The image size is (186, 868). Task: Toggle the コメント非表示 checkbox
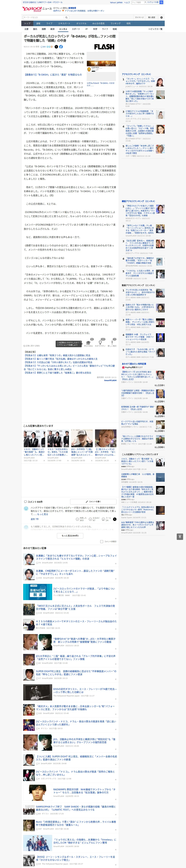(x=102, y=541)
